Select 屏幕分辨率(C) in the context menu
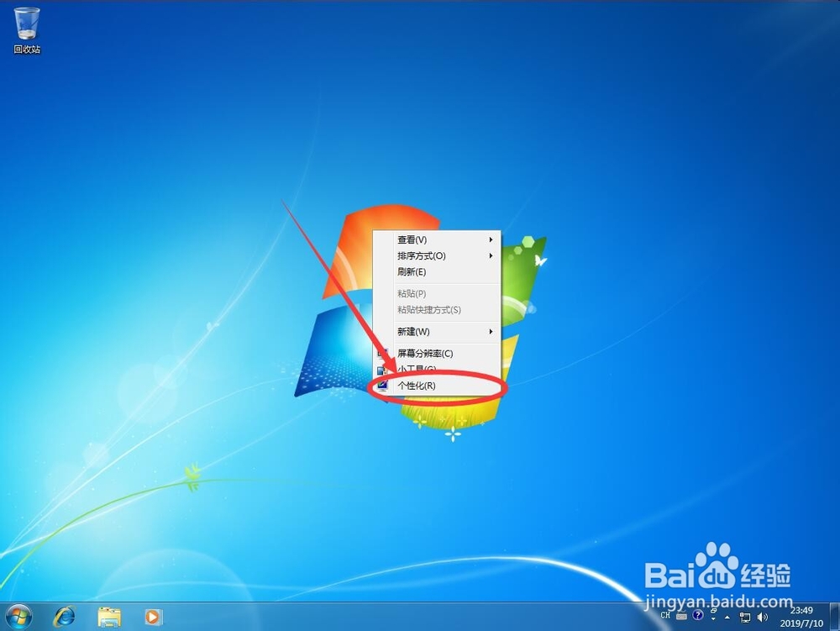Image resolution: width=840 pixels, height=631 pixels. pos(437,354)
